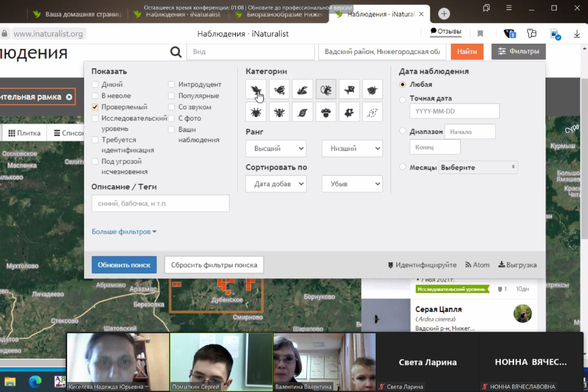Check the 'С фото' checkbox

(x=171, y=118)
